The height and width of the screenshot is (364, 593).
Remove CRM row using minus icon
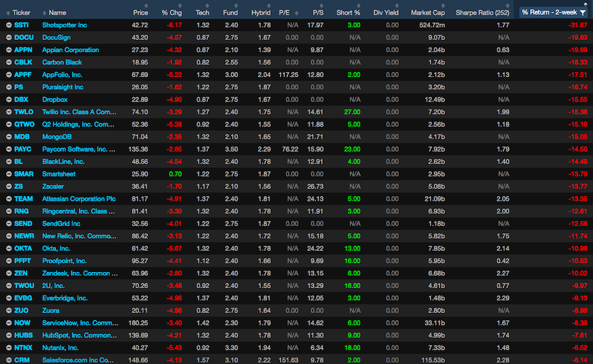tap(9, 360)
